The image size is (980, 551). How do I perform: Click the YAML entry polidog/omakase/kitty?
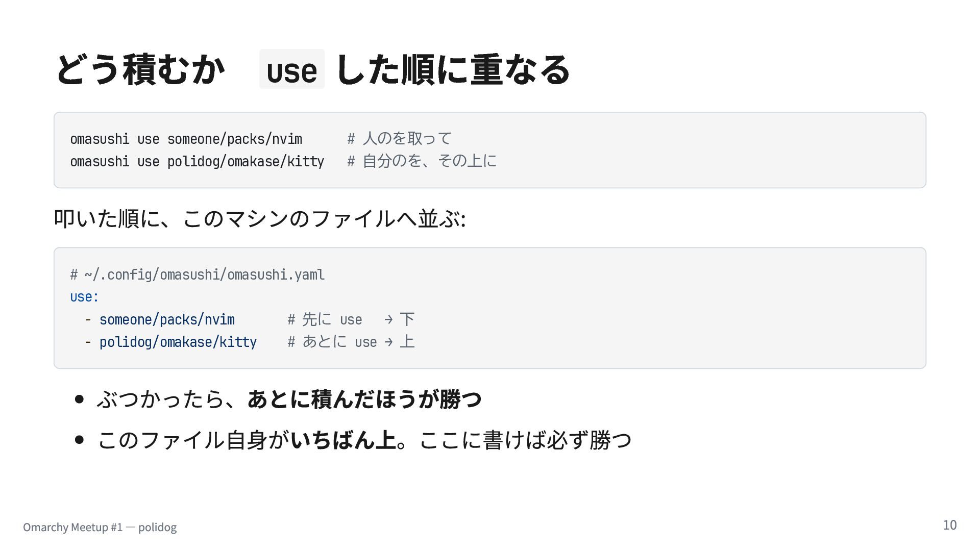click(178, 342)
